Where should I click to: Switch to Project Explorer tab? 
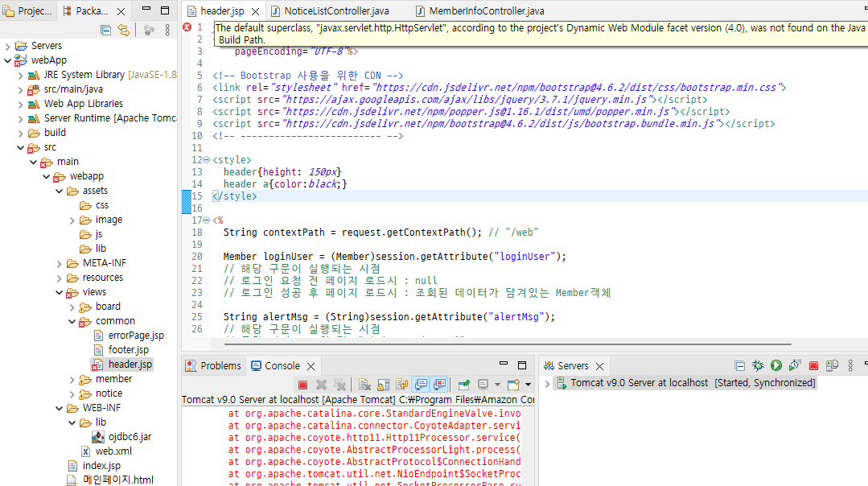click(27, 10)
